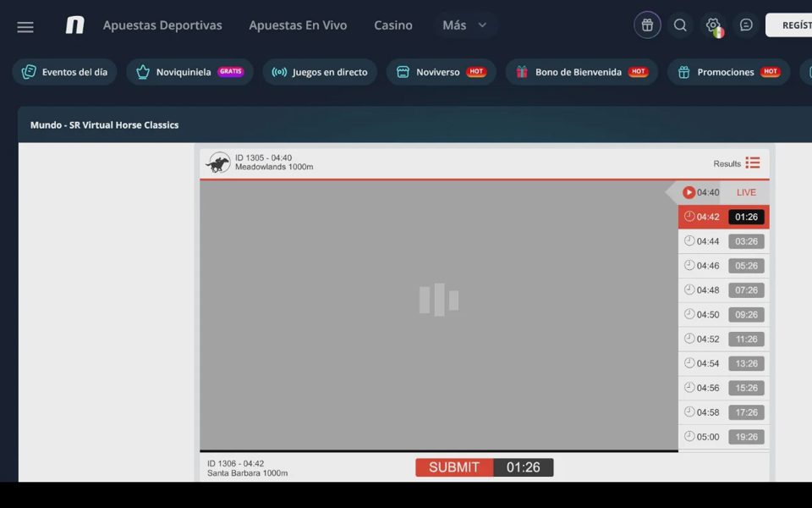The image size is (812, 508).
Task: Go to Apuestas Deportivas section
Action: point(162,25)
